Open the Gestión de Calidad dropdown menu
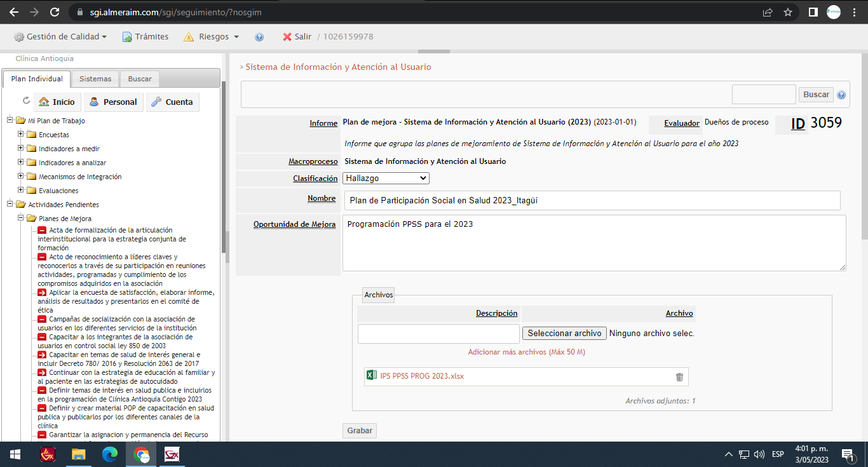 pyautogui.click(x=60, y=37)
